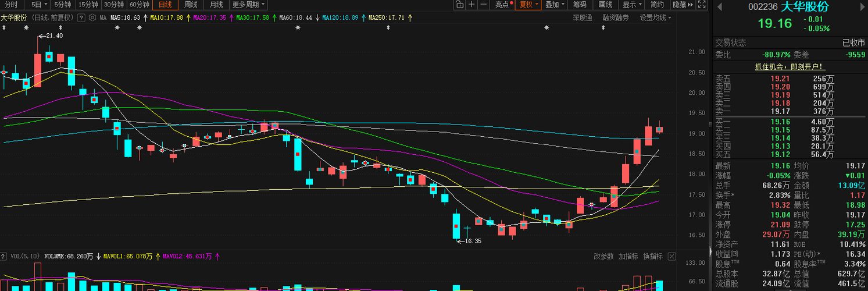Image resolution: width=868 pixels, height=291 pixels.
Task: Click the MAVOL2:45.631万 legend label
Action: click(x=187, y=256)
